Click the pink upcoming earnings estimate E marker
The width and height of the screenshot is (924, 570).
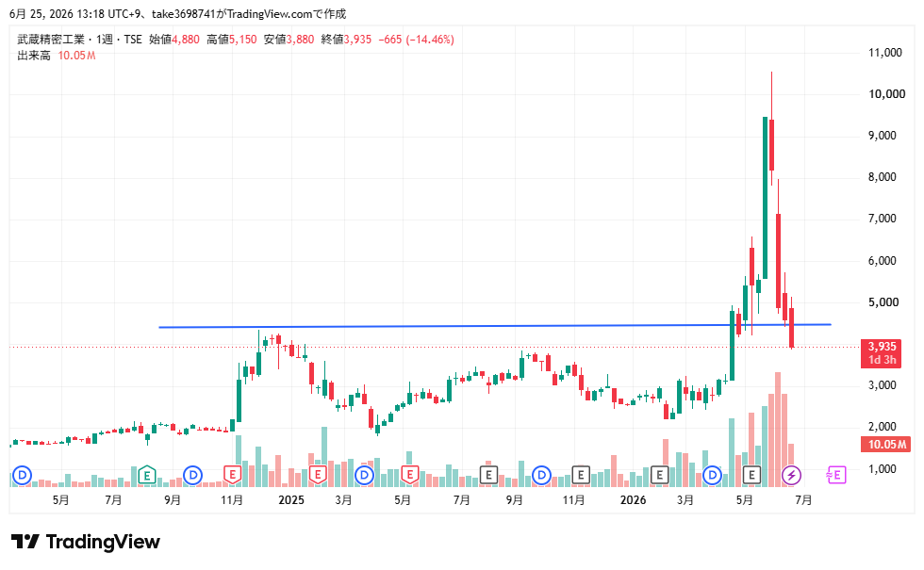836,475
